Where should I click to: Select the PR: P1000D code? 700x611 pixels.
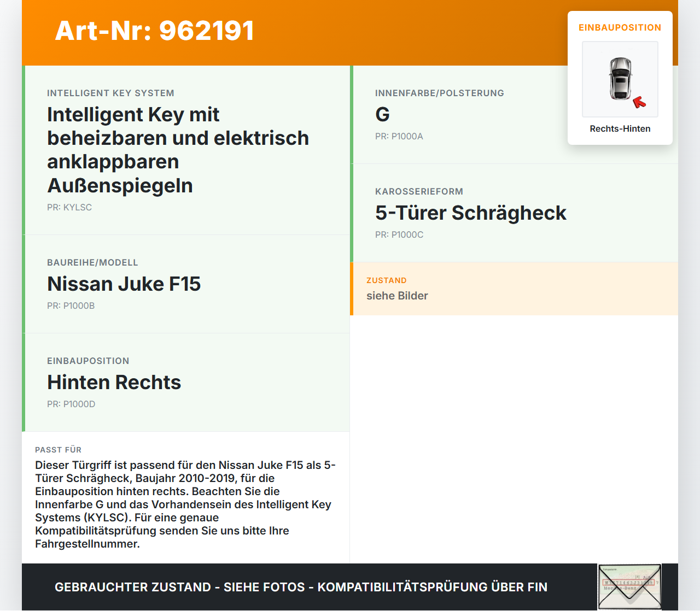tap(71, 404)
